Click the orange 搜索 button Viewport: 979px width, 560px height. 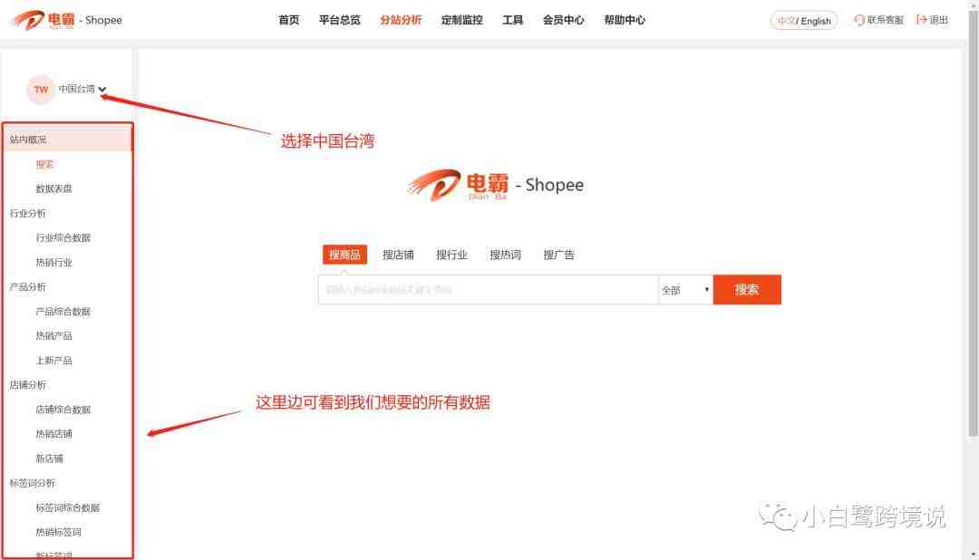pyautogui.click(x=747, y=290)
